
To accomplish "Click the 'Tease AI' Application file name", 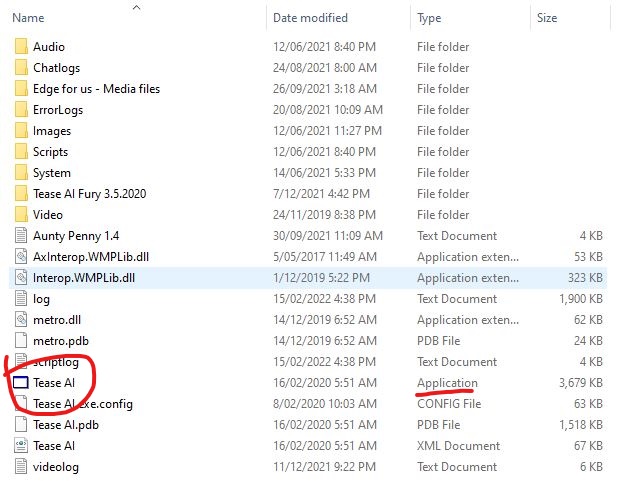I will coord(54,383).
